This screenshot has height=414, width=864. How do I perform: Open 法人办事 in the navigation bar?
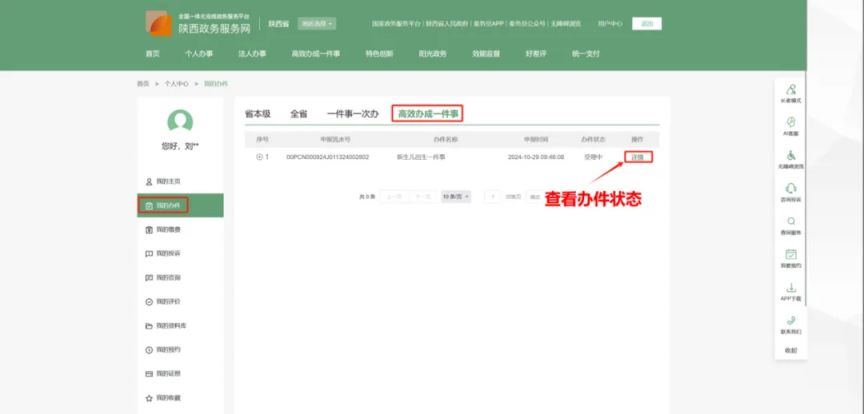(252, 54)
